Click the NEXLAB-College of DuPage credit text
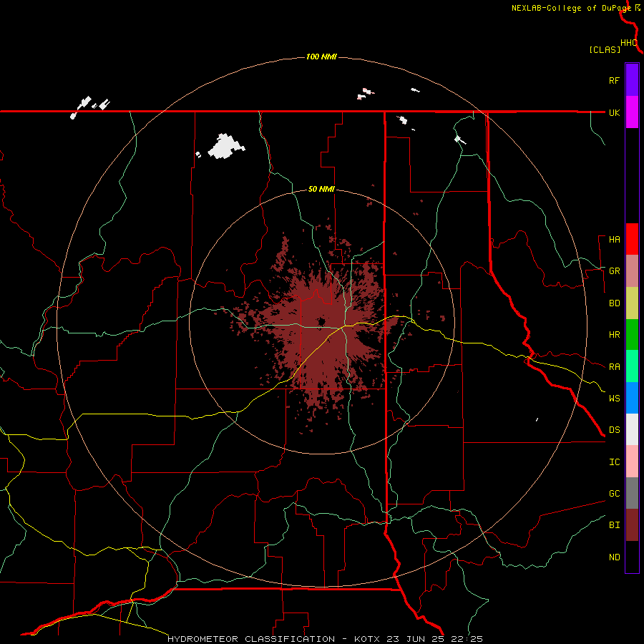The image size is (644, 644). [x=571, y=8]
